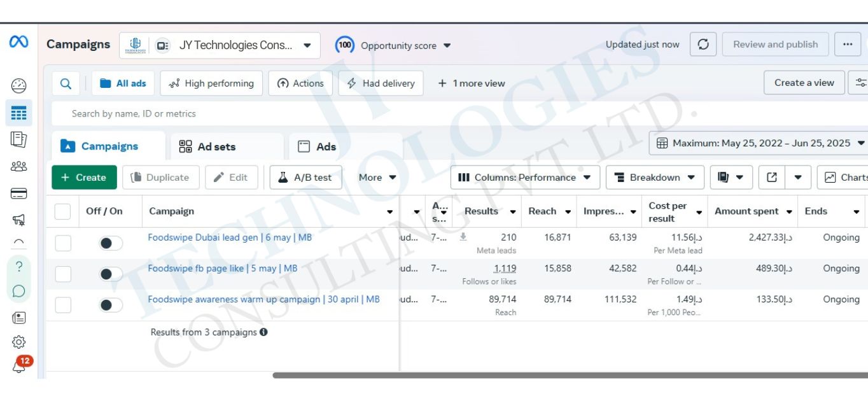Viewport: 868px width, 401px height.
Task: Open the three-dot more options button
Action: pyautogui.click(x=847, y=45)
